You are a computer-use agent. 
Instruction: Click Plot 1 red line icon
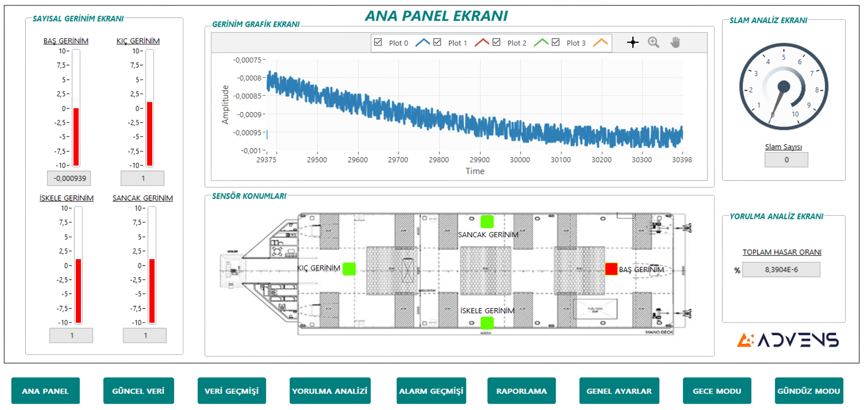point(482,42)
